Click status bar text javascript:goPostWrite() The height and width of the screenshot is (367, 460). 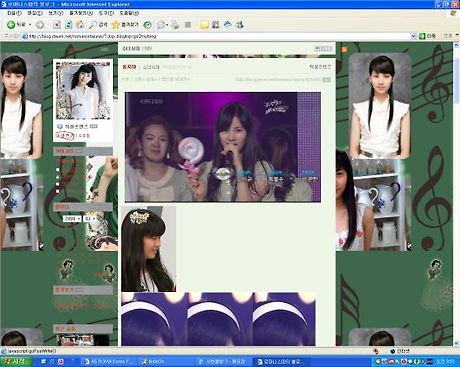pos(32,351)
